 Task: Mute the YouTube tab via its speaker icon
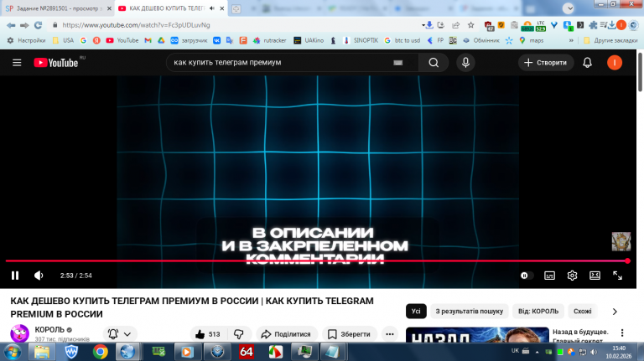coord(212,8)
